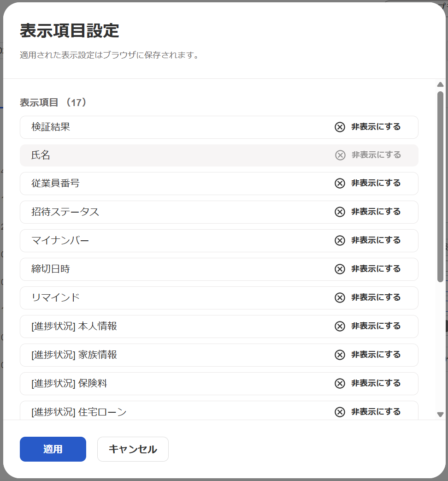Hide 検証結果 with its 非表示にする text
This screenshot has width=448, height=481.
[x=376, y=127]
